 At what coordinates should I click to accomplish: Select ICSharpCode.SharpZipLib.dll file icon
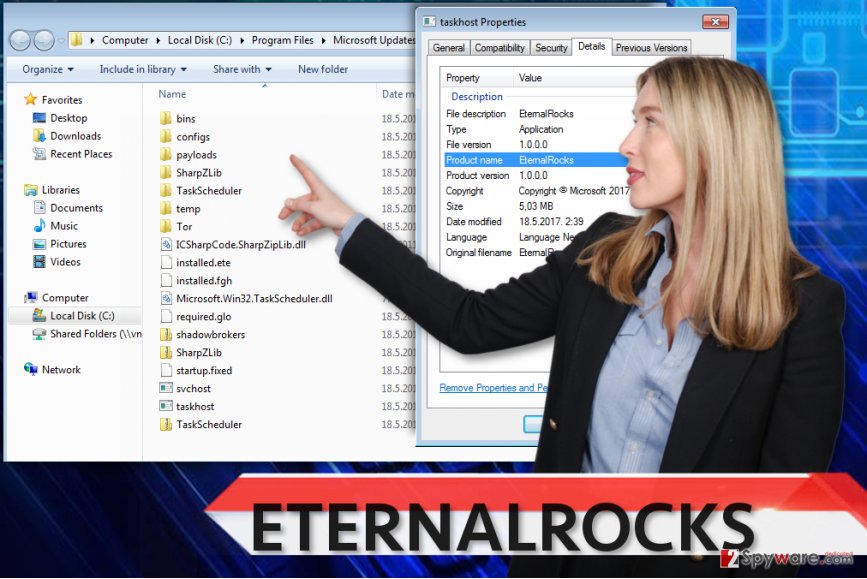click(x=166, y=244)
